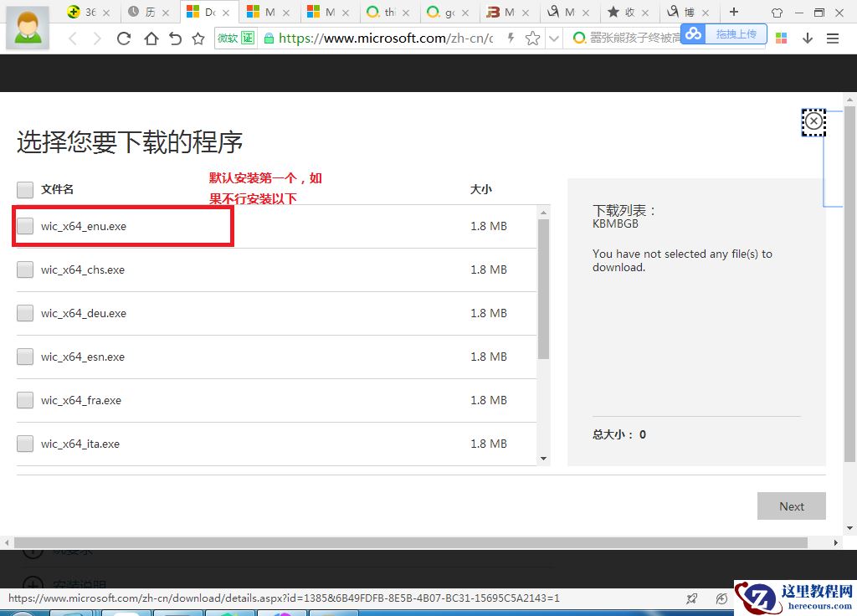
Task: Check the wic_x64_fra.exe checkbox
Action: [x=25, y=400]
